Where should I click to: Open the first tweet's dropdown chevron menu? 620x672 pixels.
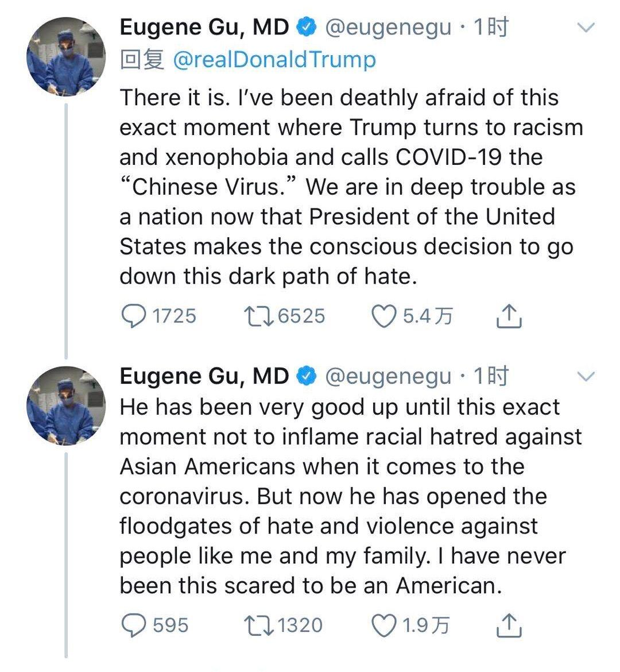[x=586, y=28]
